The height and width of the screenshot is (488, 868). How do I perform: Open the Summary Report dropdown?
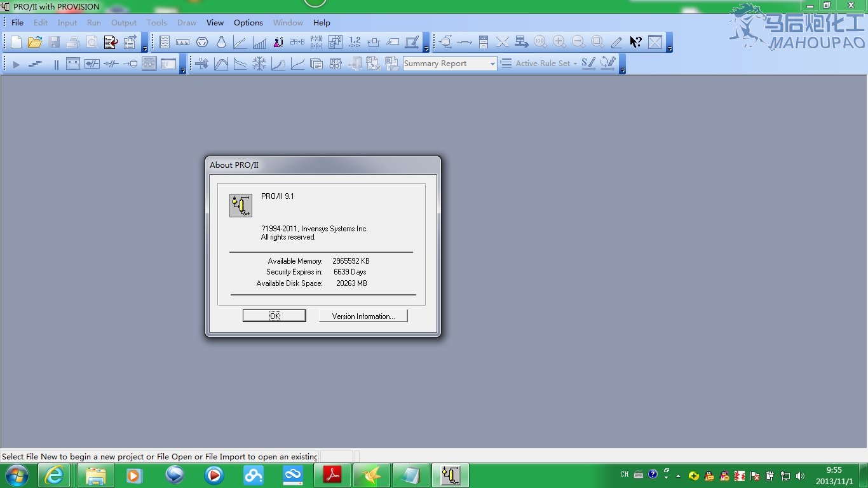tap(492, 64)
